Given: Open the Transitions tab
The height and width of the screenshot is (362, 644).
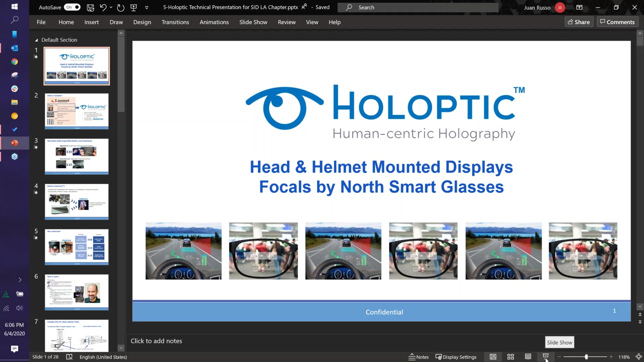Looking at the screenshot, I should click(175, 22).
